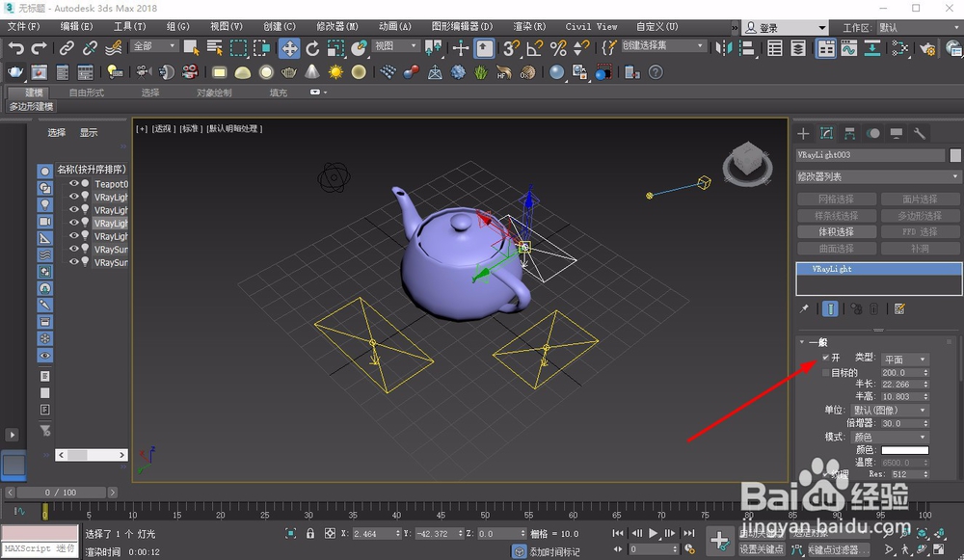Image resolution: width=964 pixels, height=560 pixels.
Task: Open the Motion panel tab
Action: coord(873,133)
